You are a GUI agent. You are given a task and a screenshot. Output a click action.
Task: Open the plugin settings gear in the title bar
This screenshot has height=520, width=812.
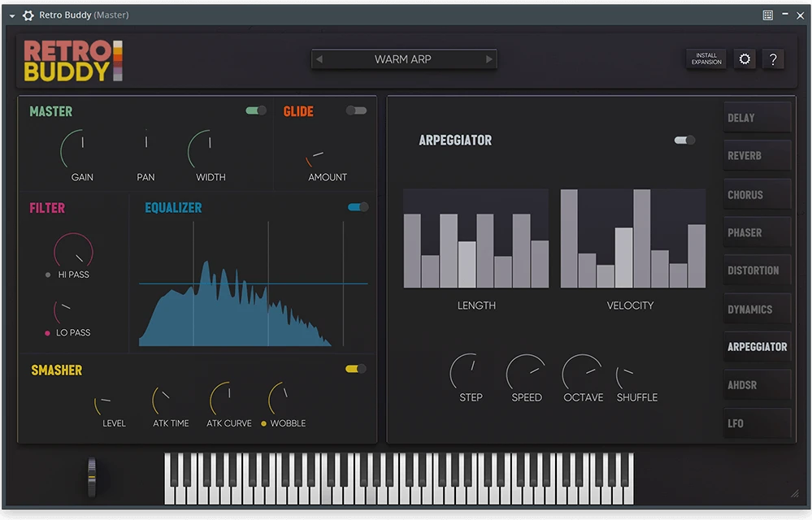pyautogui.click(x=28, y=15)
